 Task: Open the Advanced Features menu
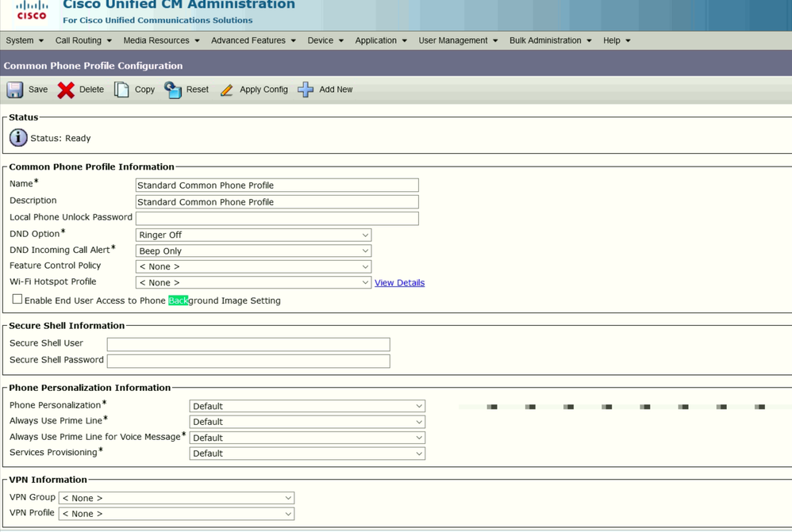253,40
